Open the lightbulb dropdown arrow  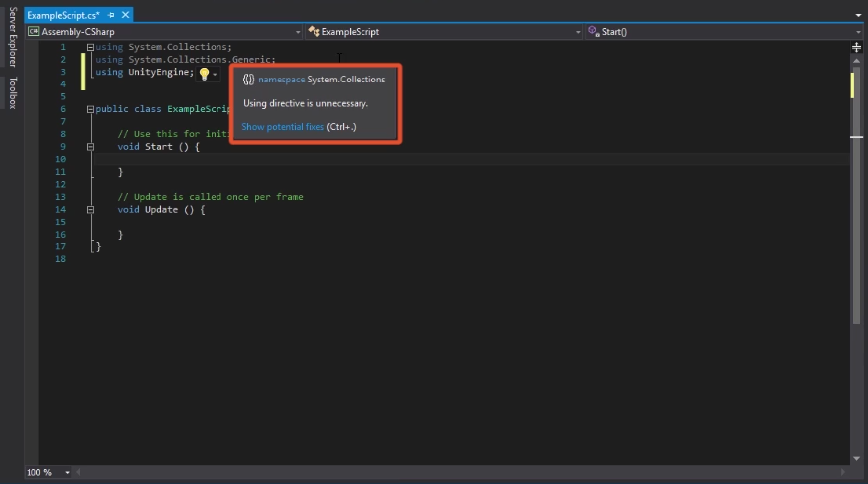pos(215,74)
